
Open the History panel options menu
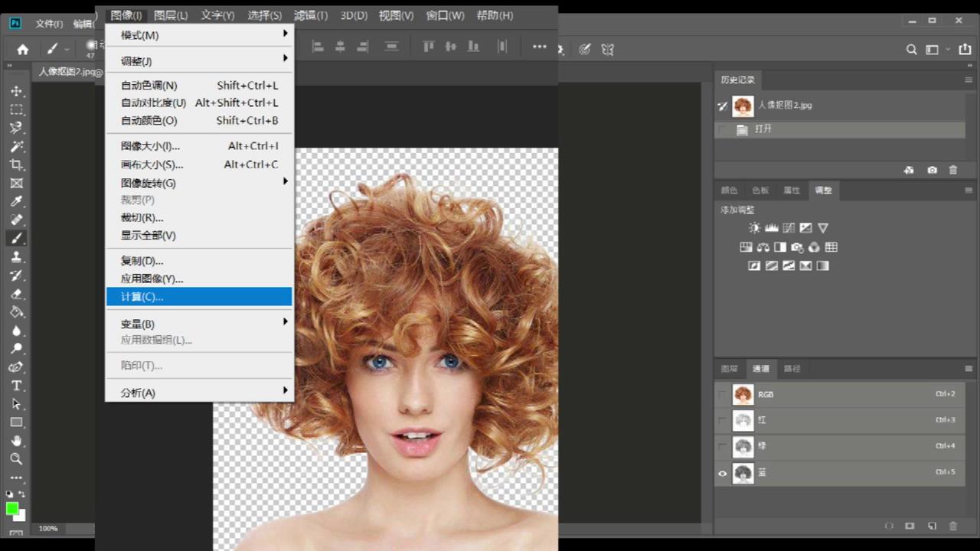pyautogui.click(x=969, y=80)
